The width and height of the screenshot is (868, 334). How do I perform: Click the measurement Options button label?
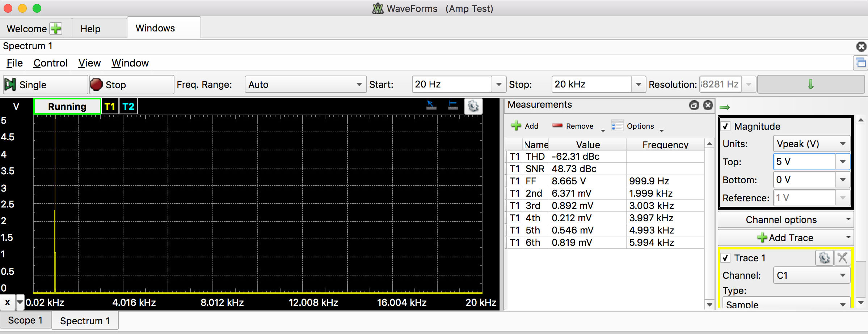(640, 126)
